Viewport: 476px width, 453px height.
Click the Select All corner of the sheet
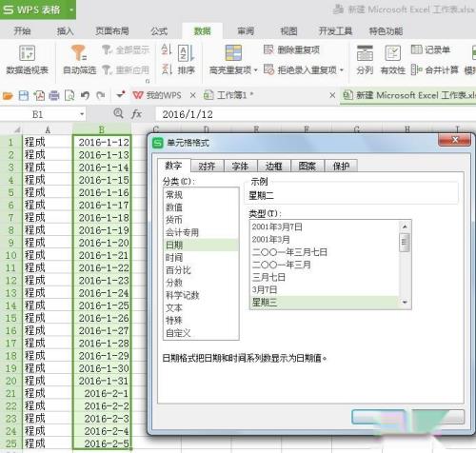11,129
